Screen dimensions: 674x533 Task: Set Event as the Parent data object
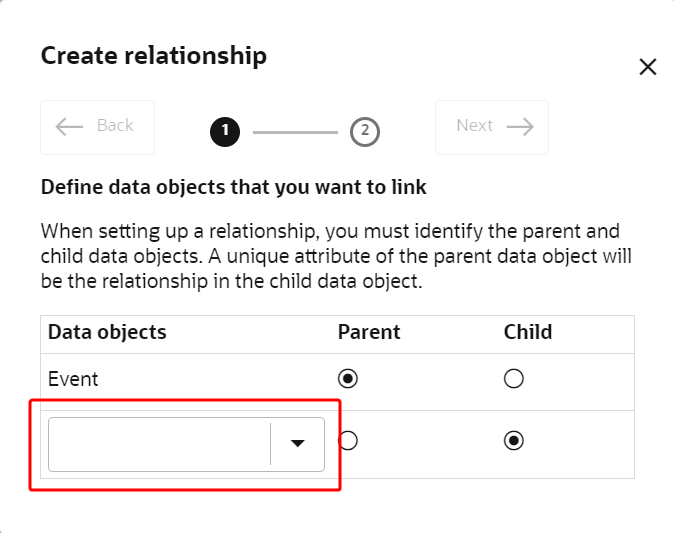pos(348,379)
